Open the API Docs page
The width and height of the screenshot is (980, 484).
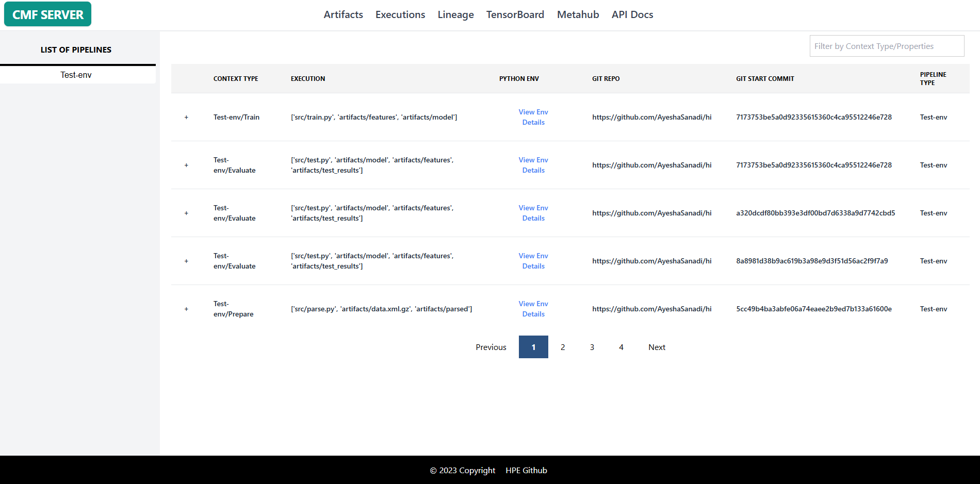[x=632, y=14]
